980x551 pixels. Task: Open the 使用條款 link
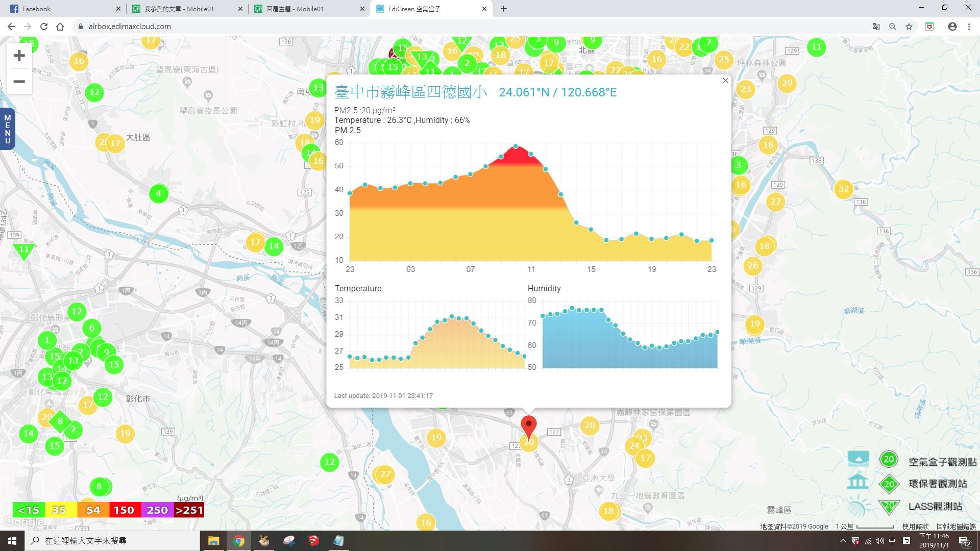pyautogui.click(x=915, y=527)
